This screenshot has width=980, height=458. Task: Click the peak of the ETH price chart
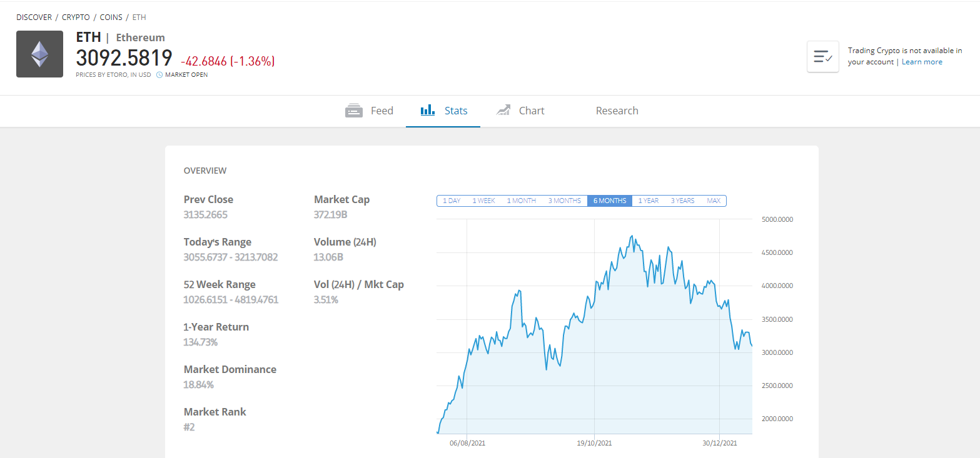[x=632, y=236]
